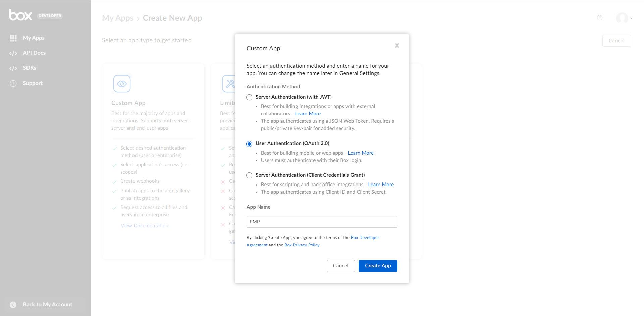Click the Create App button
644x316 pixels.
pos(378,266)
